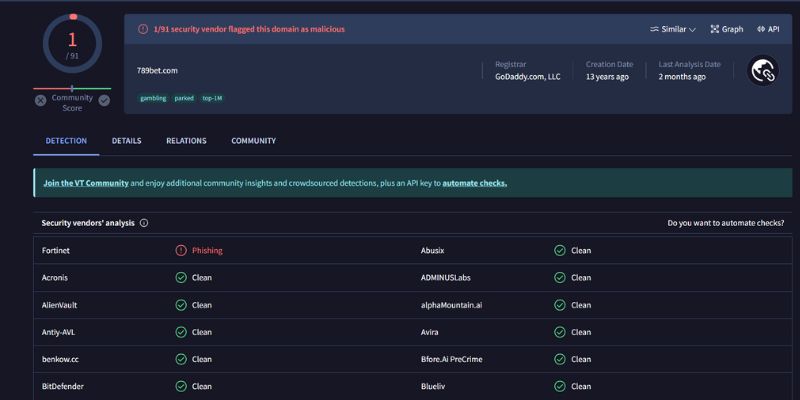
Task: Click the BitDefender vendor name
Action: tap(63, 386)
